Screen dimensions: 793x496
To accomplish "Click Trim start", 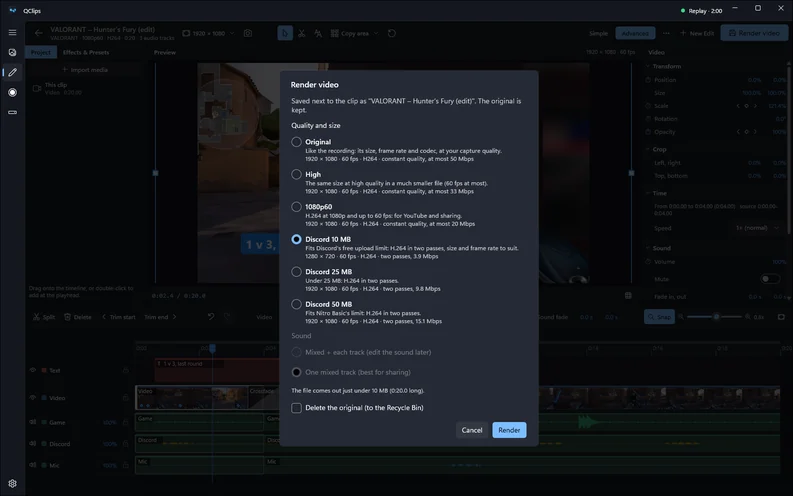I will pos(119,317).
